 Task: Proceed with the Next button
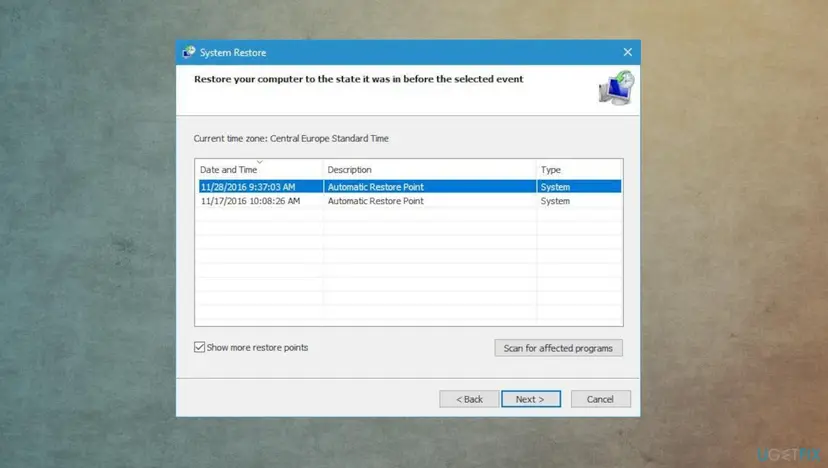531,399
